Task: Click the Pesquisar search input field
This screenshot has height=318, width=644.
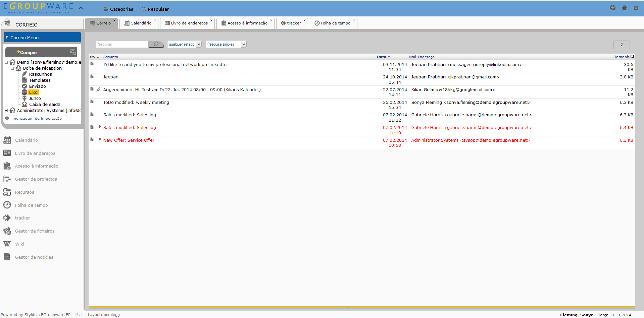Action: tap(121, 44)
